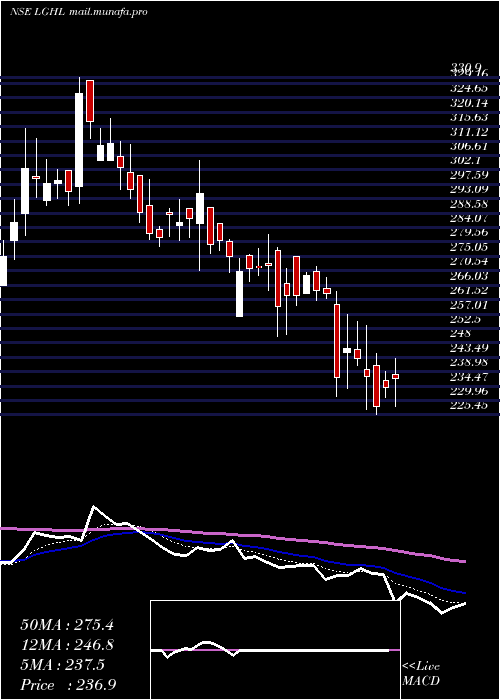Click the last candlestick on the chart
Screen dimensions: 500x700
(396, 382)
